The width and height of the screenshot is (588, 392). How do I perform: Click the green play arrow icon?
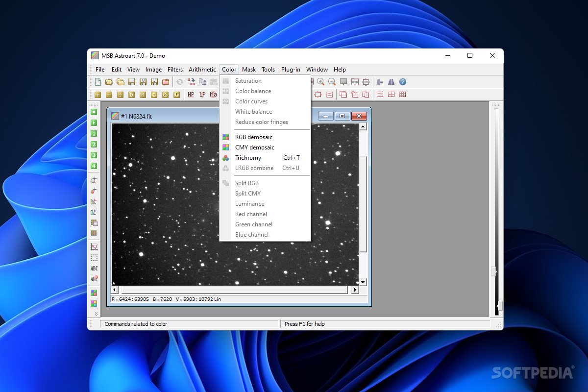(x=94, y=122)
